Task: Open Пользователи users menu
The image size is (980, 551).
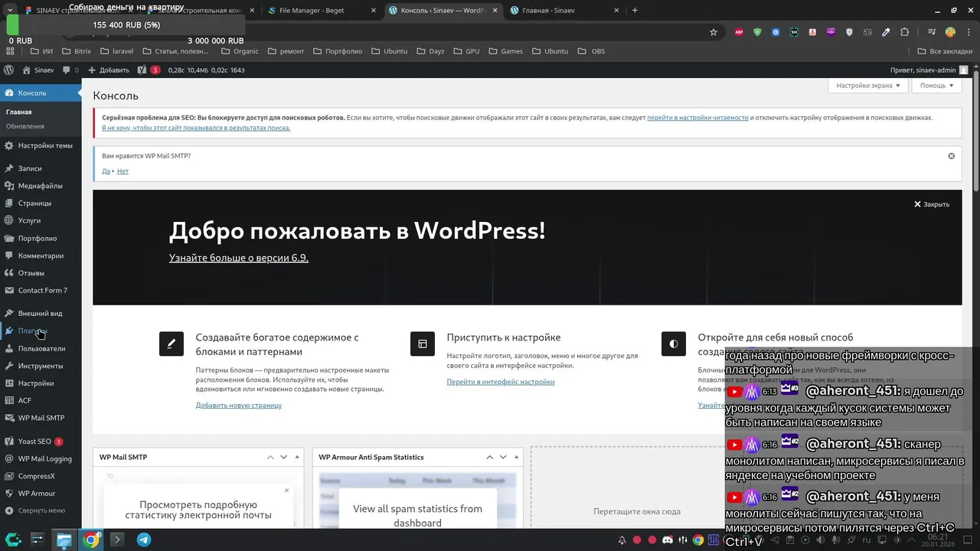Action: [41, 348]
